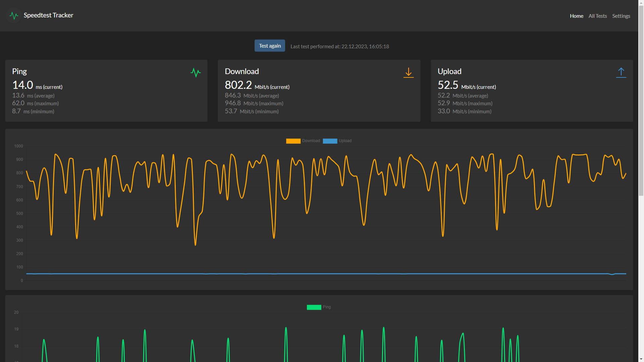Click the scrollbar down arrow
The height and width of the screenshot is (362, 644).
(x=641, y=359)
